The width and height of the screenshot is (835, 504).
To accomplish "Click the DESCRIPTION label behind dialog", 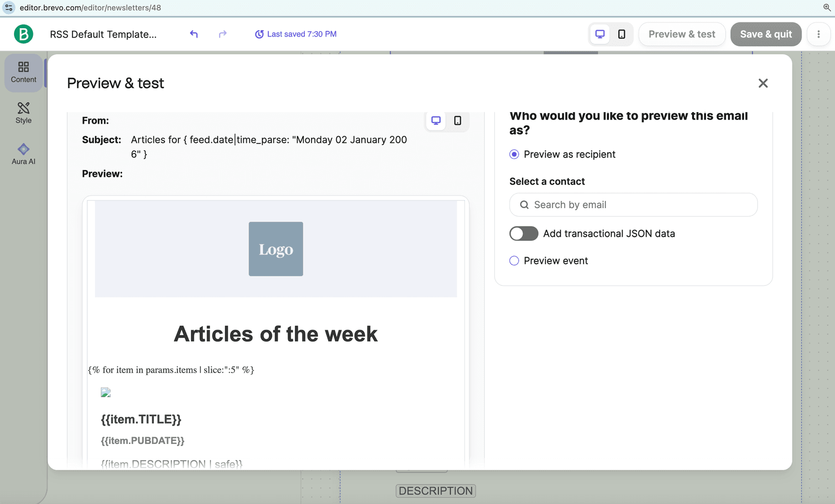I will 436,491.
